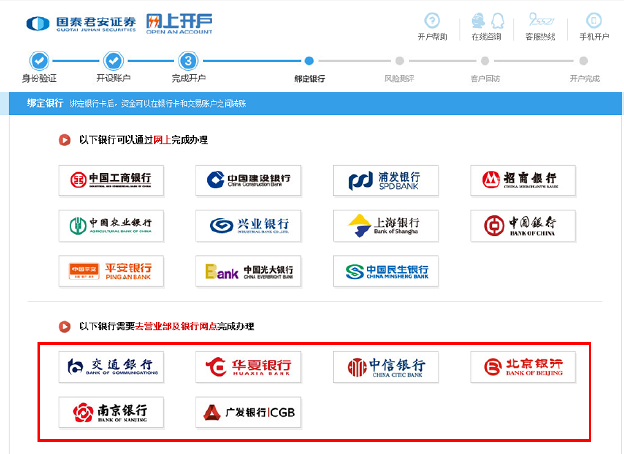Choose 浦发银行 SPD Bank
This screenshot has height=454, width=624.
[x=386, y=180]
